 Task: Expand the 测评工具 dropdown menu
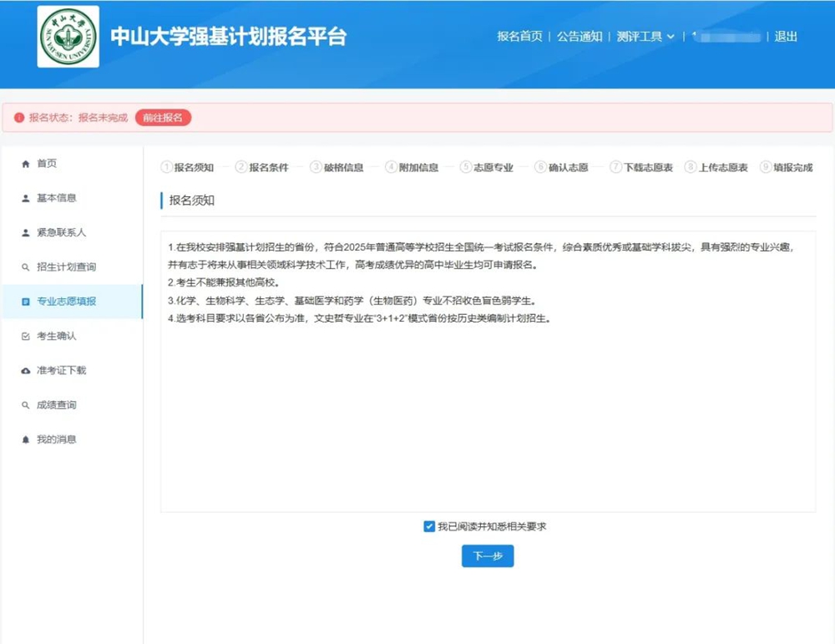tap(645, 37)
